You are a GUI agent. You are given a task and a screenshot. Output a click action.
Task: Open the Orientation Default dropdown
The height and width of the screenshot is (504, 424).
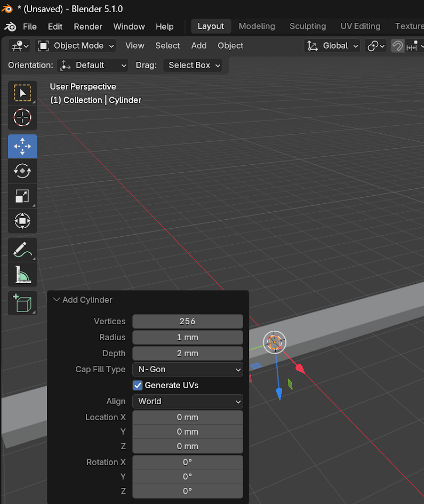click(93, 65)
